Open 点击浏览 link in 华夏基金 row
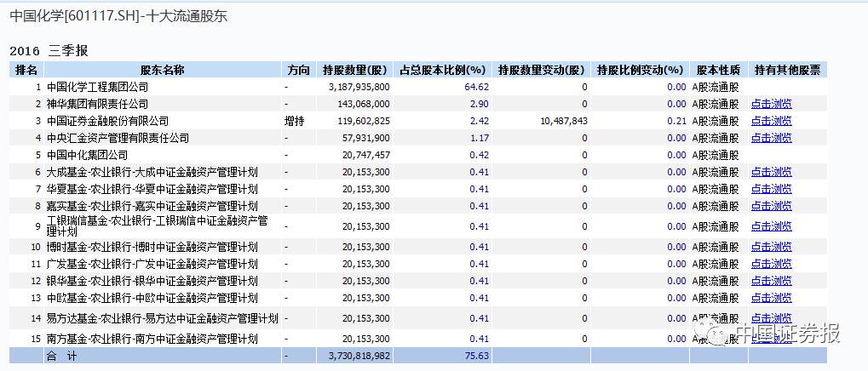868x371 pixels. click(x=771, y=189)
